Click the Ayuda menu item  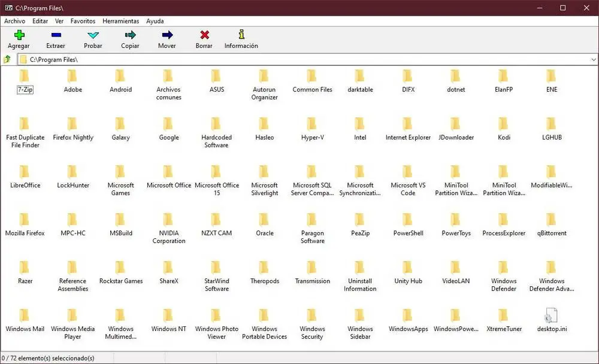click(155, 21)
